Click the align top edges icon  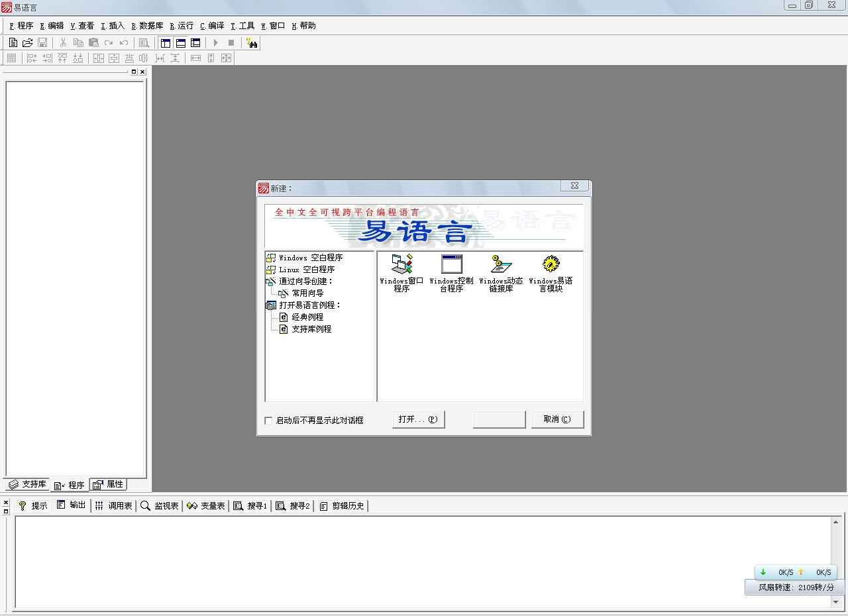pyautogui.click(x=62, y=58)
